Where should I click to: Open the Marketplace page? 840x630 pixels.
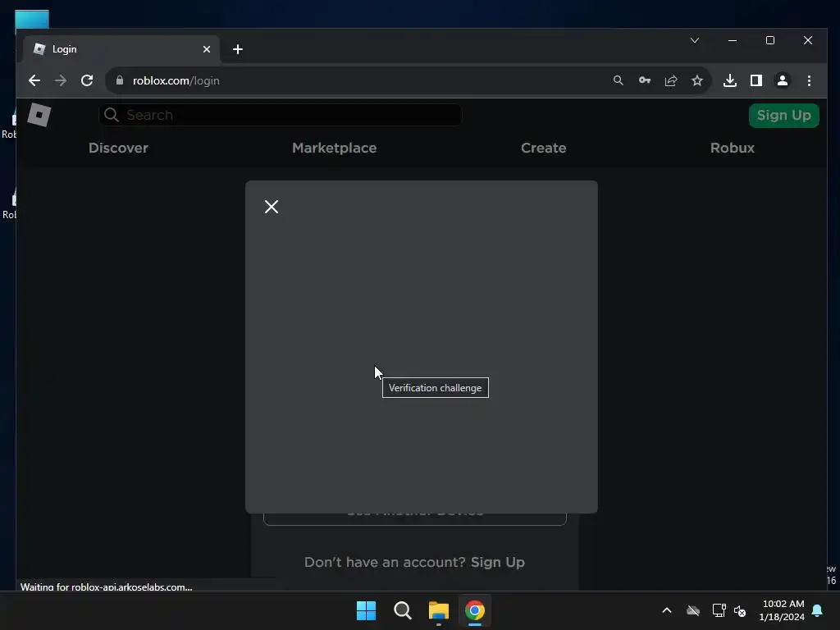(335, 148)
